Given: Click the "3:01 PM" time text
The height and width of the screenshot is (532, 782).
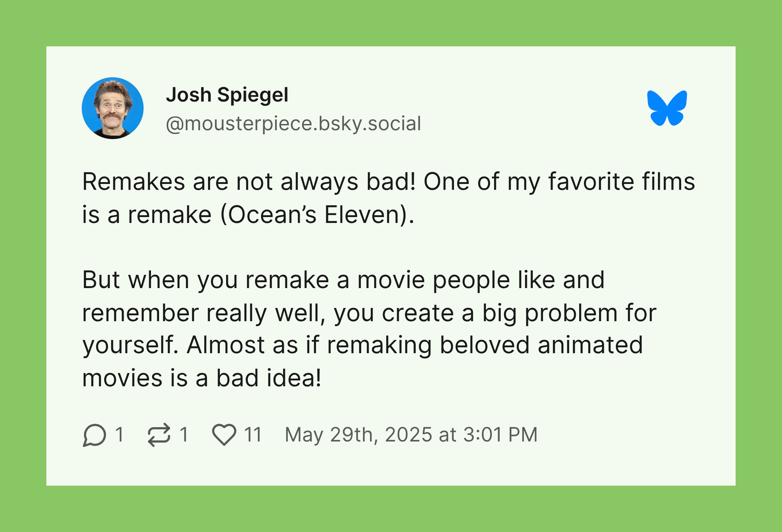Looking at the screenshot, I should click(500, 435).
